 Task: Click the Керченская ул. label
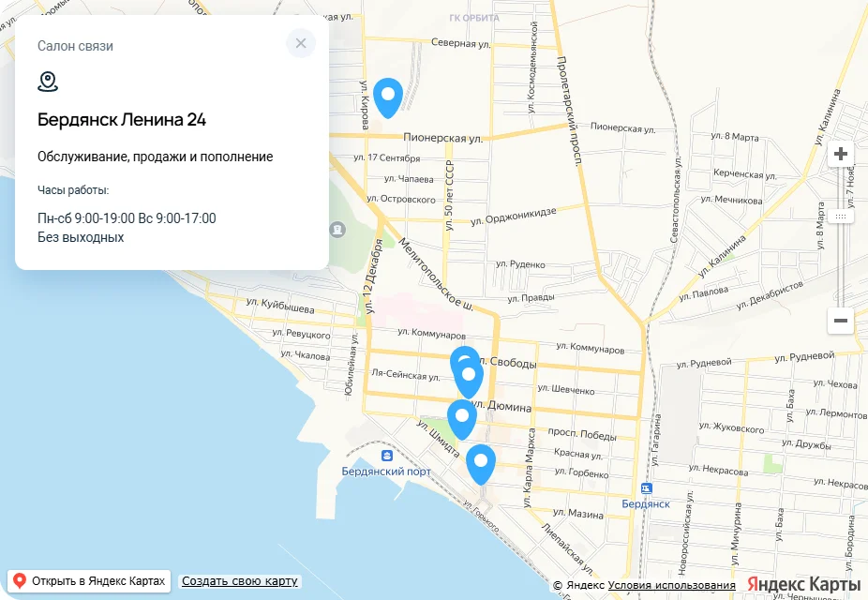745,173
